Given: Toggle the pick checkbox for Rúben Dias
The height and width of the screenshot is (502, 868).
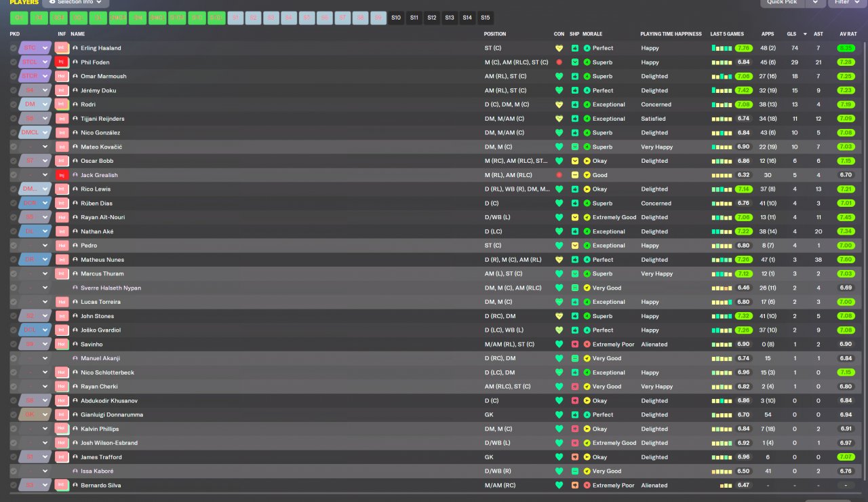Looking at the screenshot, I should pos(14,204).
